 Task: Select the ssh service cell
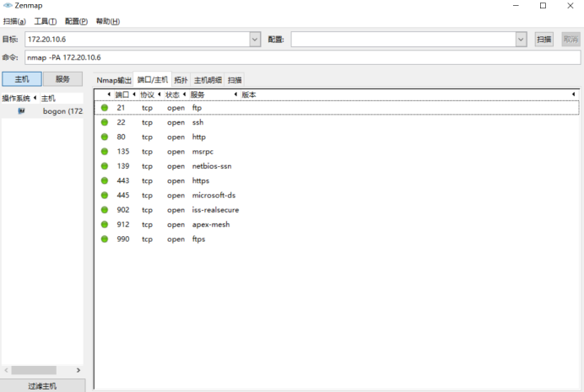[197, 122]
